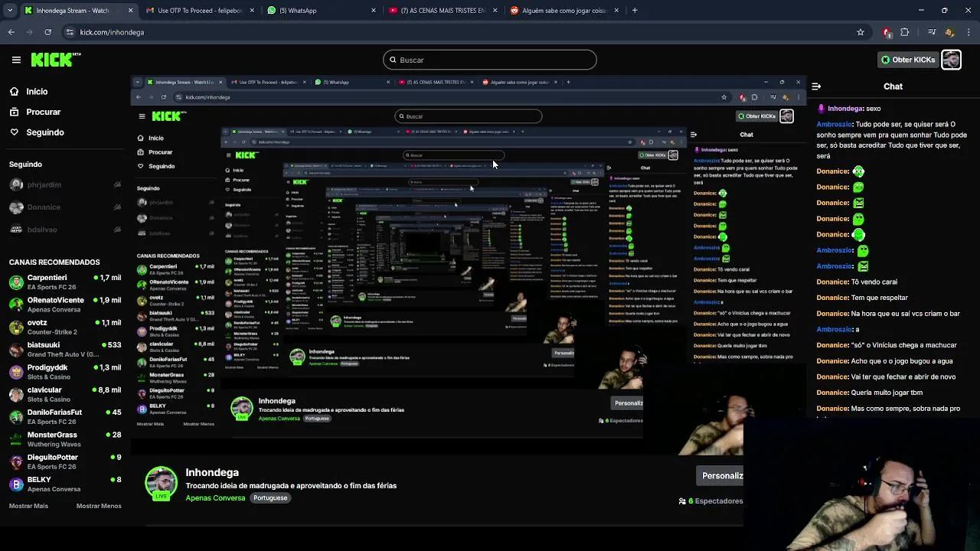
Task: Click the Inhondega streamer name below video
Action: (212, 472)
